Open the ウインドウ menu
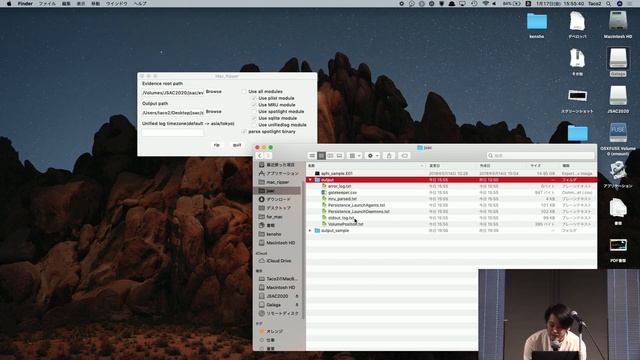 pyautogui.click(x=116, y=4)
